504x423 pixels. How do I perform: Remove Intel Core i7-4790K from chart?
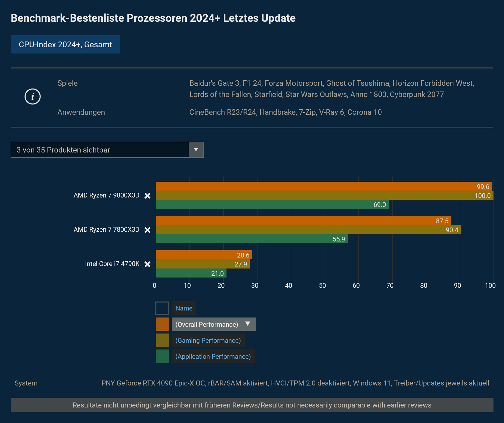click(147, 264)
